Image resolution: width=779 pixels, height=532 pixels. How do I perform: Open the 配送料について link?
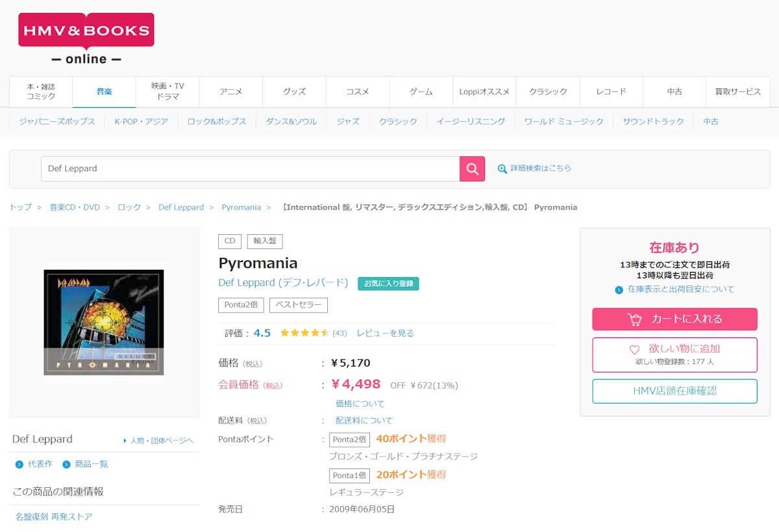point(364,421)
